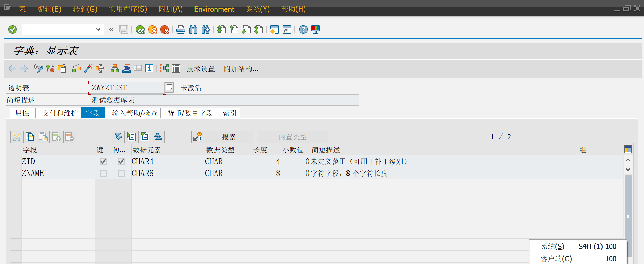Click the table column settings icon
This screenshot has height=264, width=644.
pyautogui.click(x=628, y=149)
